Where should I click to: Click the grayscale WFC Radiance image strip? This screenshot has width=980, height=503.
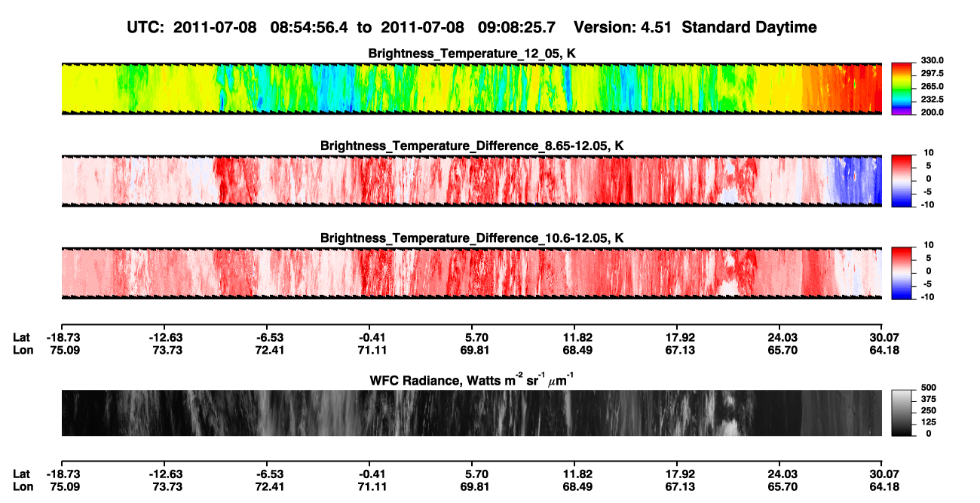pos(471,413)
